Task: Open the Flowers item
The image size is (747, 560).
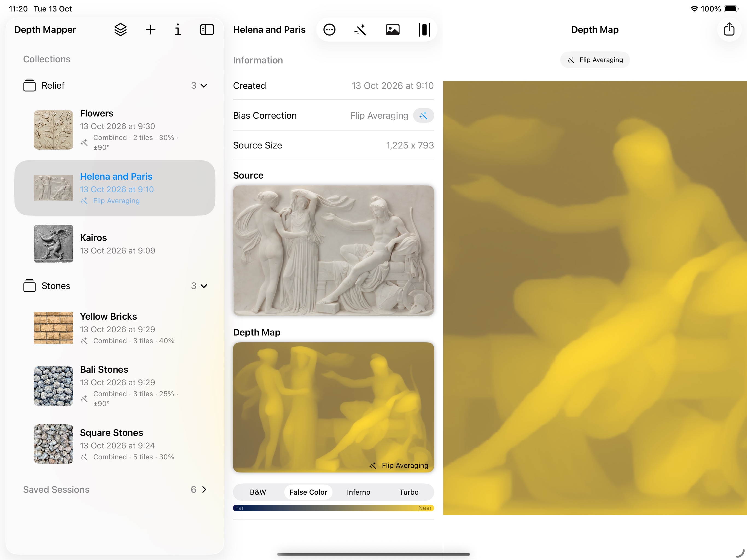Action: tap(115, 130)
